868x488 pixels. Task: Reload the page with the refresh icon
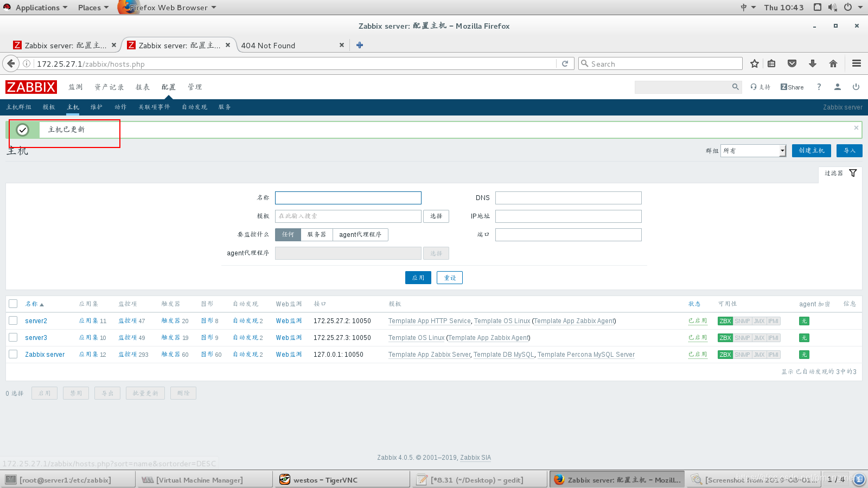(x=565, y=63)
